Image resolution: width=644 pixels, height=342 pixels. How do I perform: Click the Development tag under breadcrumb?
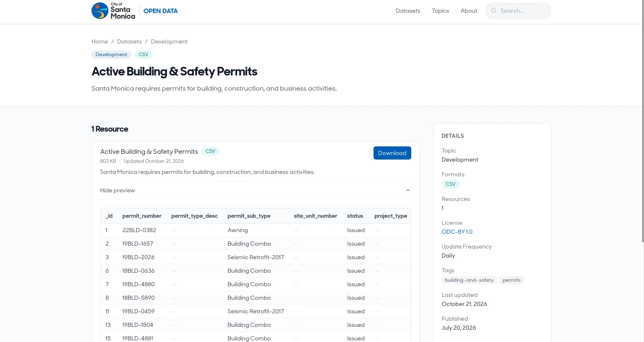[111, 55]
